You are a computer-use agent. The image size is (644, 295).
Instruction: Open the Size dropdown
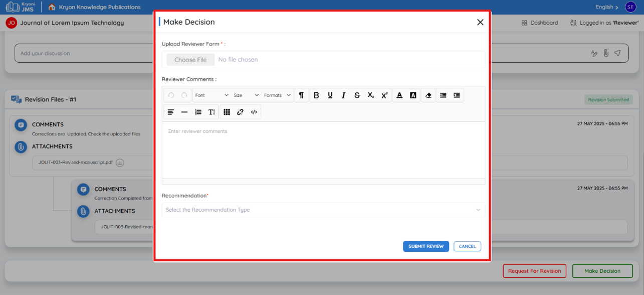(246, 95)
